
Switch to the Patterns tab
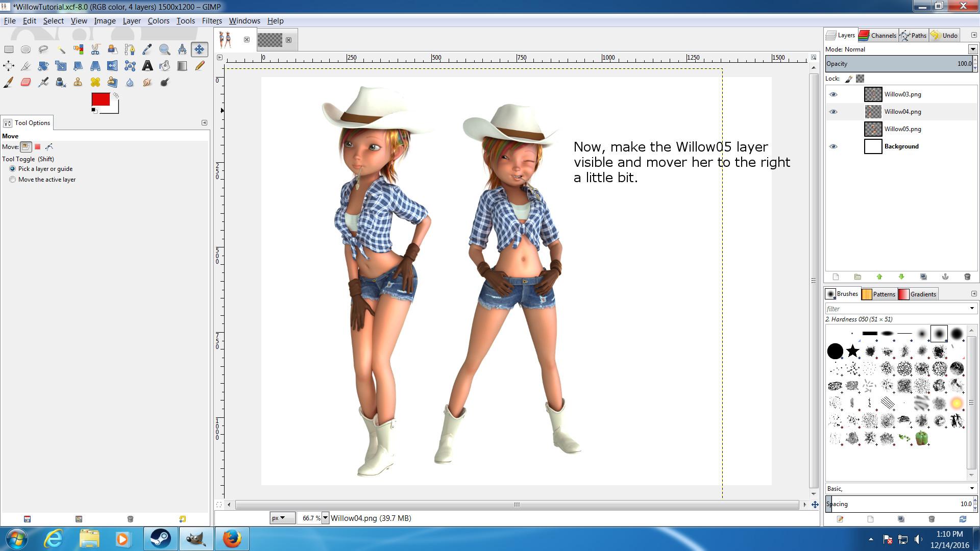[878, 294]
